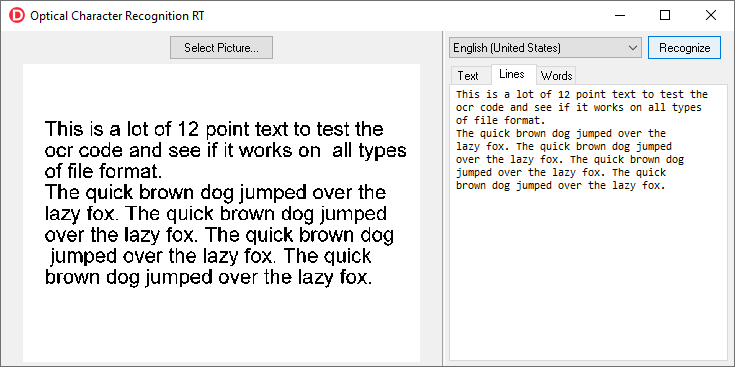Click result line 'of file format.'

[x=501, y=120]
